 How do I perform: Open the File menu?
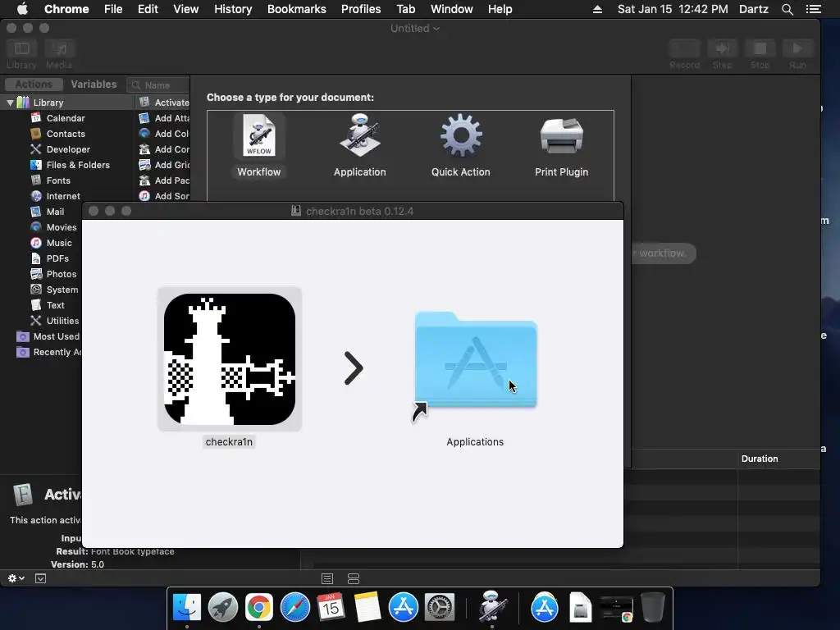tap(113, 9)
